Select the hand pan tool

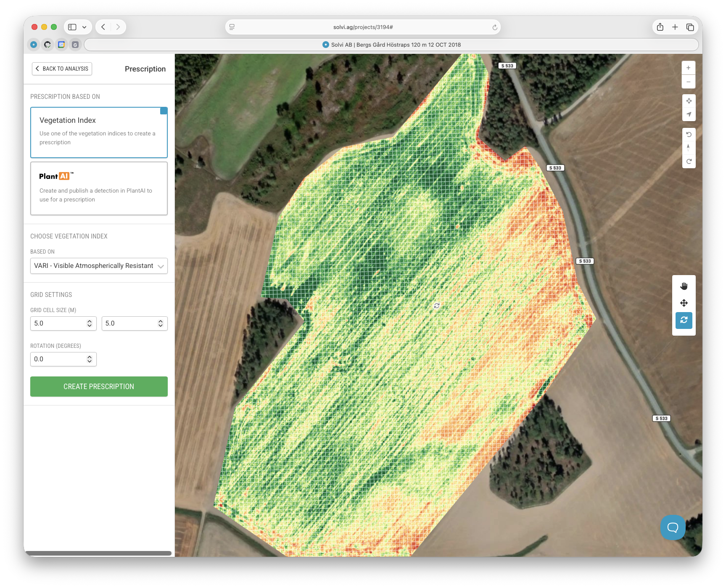(684, 286)
